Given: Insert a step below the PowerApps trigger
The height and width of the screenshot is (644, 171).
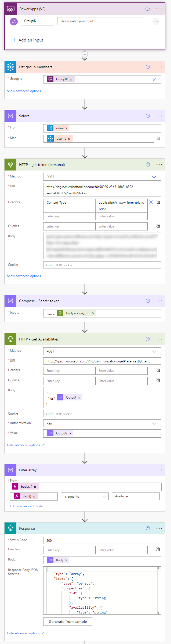Looking at the screenshot, I should point(85,54).
